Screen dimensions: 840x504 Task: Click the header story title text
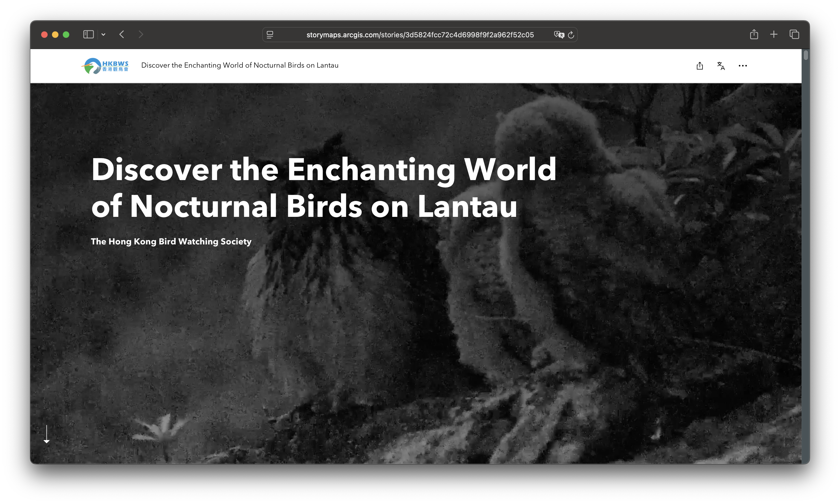point(239,65)
